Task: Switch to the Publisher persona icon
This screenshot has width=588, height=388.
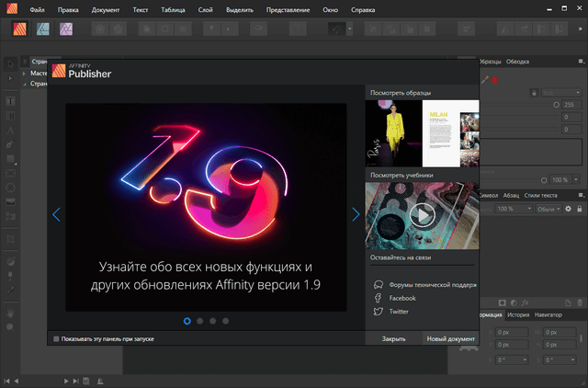Action: tap(18, 29)
